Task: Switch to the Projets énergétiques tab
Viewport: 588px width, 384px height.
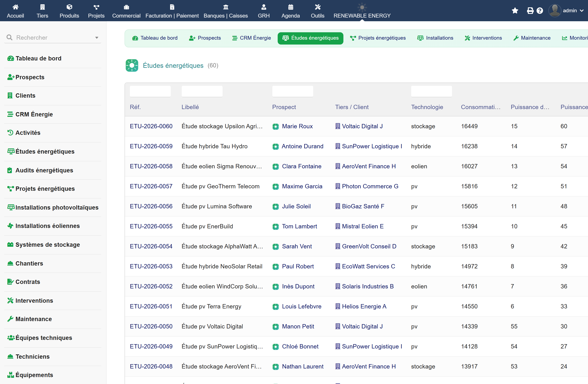Action: 378,38
